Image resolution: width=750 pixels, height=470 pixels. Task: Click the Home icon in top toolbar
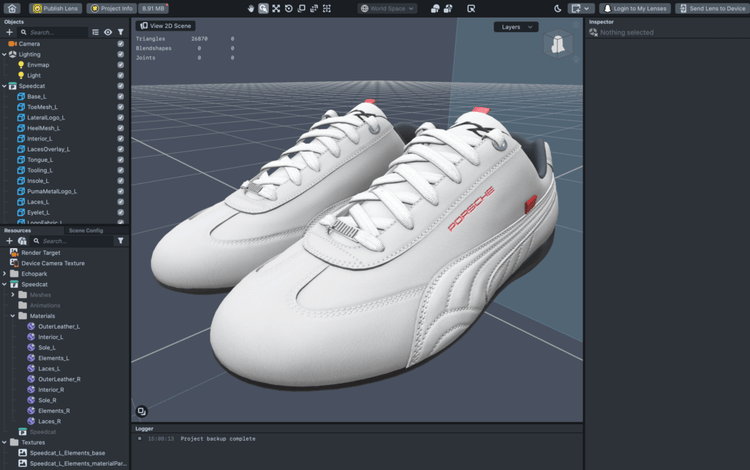point(12,8)
